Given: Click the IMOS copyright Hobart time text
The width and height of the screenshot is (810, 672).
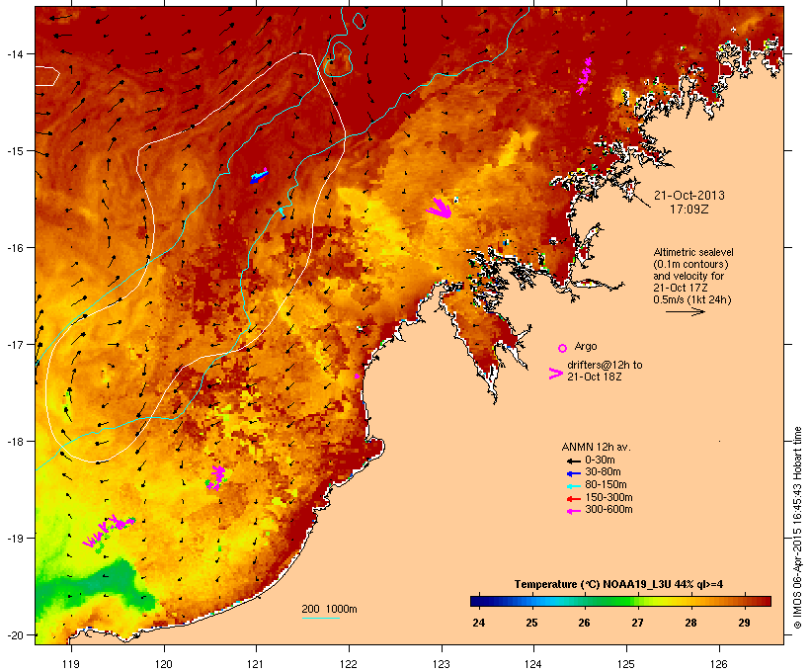Looking at the screenshot, I should tap(797, 528).
